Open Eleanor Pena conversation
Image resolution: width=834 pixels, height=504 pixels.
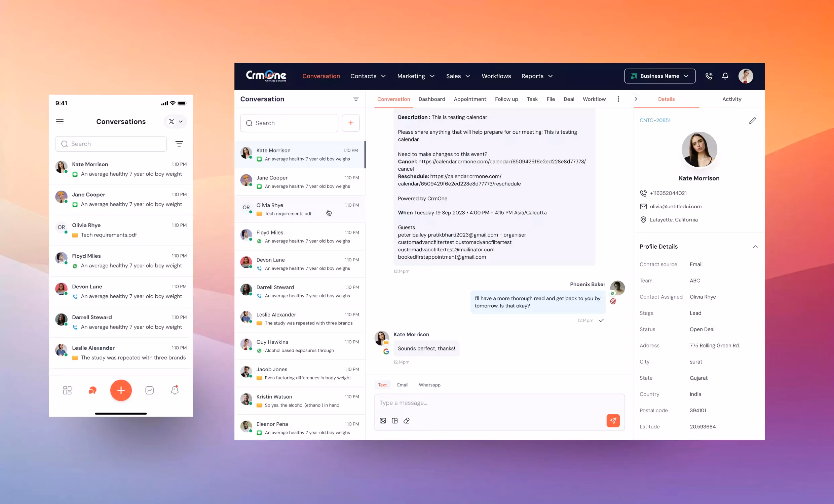(300, 428)
